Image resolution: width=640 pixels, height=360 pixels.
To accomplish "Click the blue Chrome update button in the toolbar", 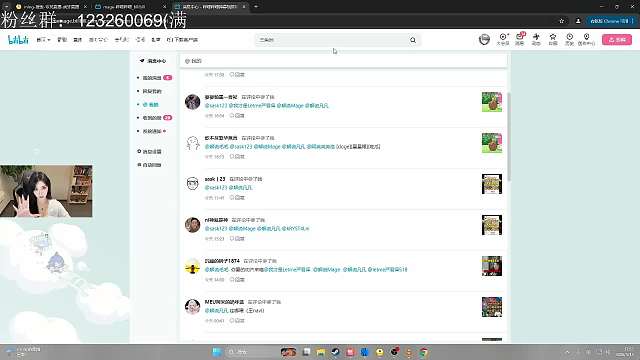I will click(611, 21).
